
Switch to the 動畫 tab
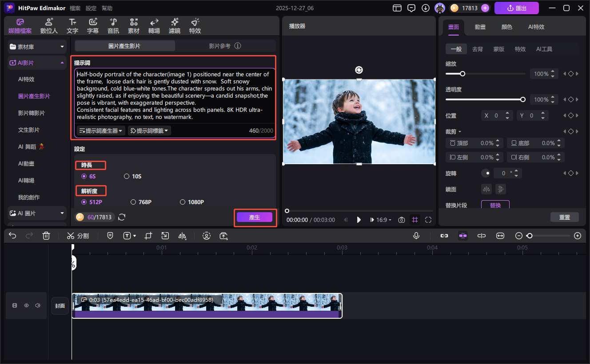coord(480,27)
